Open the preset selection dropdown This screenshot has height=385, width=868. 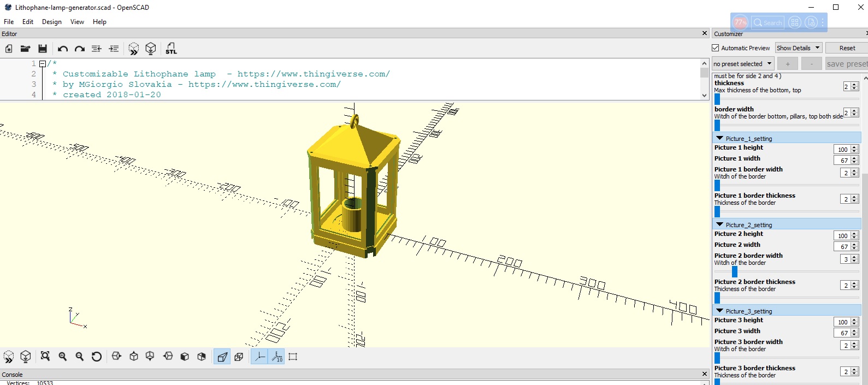742,64
